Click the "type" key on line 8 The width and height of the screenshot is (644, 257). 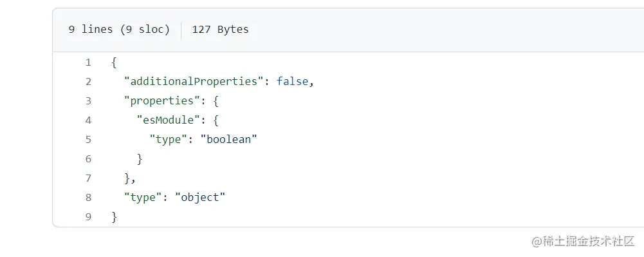(143, 197)
